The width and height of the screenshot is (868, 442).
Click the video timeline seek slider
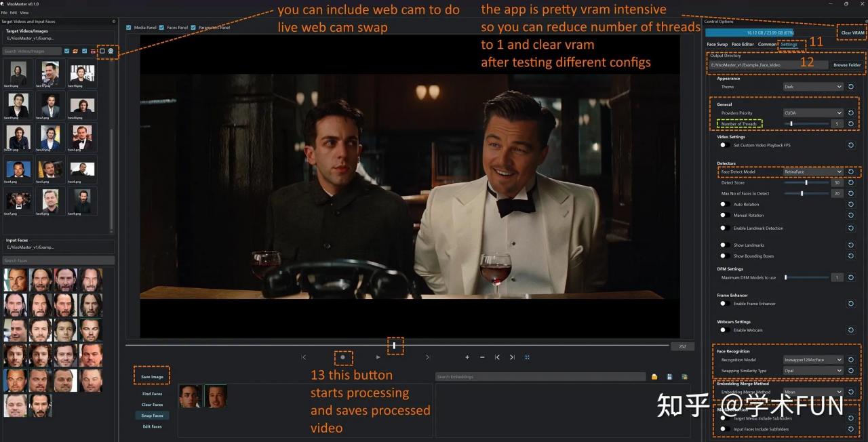click(x=397, y=346)
